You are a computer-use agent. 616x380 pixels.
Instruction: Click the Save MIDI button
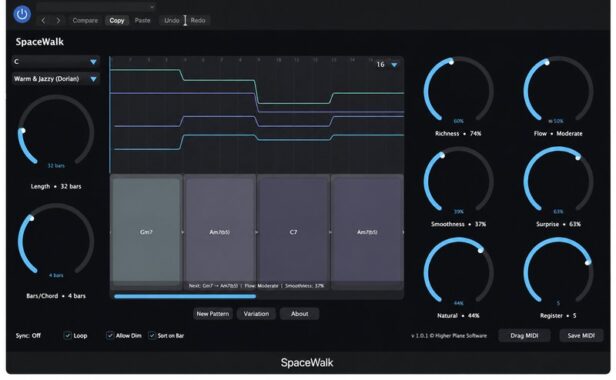point(581,336)
